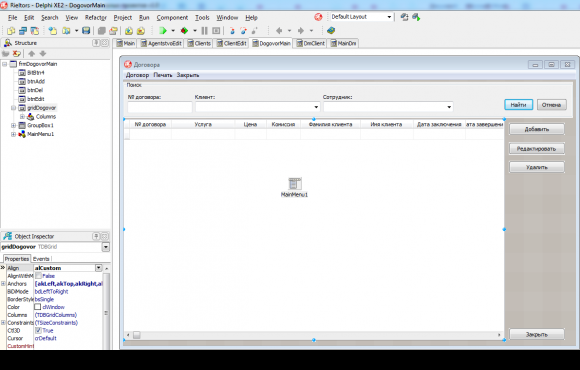The width and height of the screenshot is (580, 370).
Task: Click the help book icon in toolbar
Action: pos(331,31)
